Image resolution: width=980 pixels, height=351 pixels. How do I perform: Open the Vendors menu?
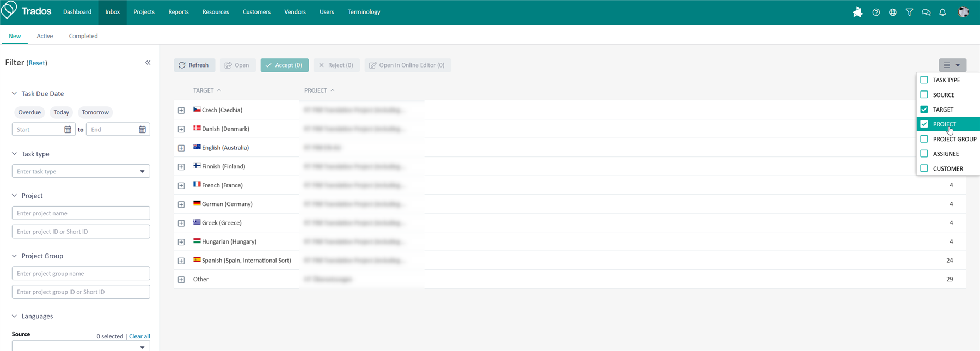coord(295,12)
